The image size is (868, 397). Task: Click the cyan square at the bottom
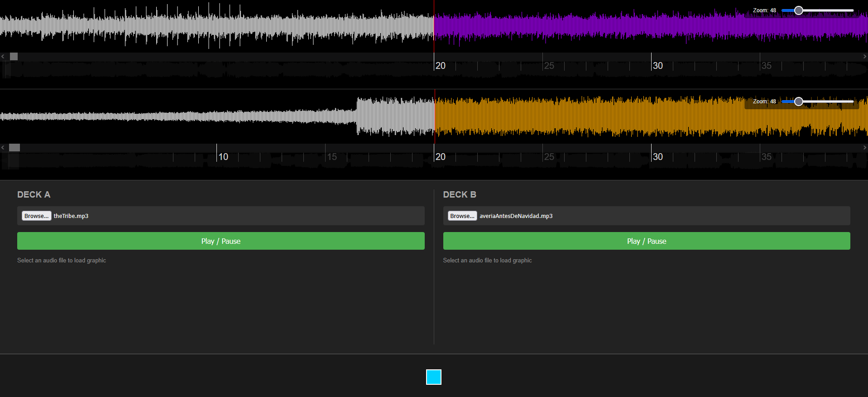pyautogui.click(x=433, y=377)
